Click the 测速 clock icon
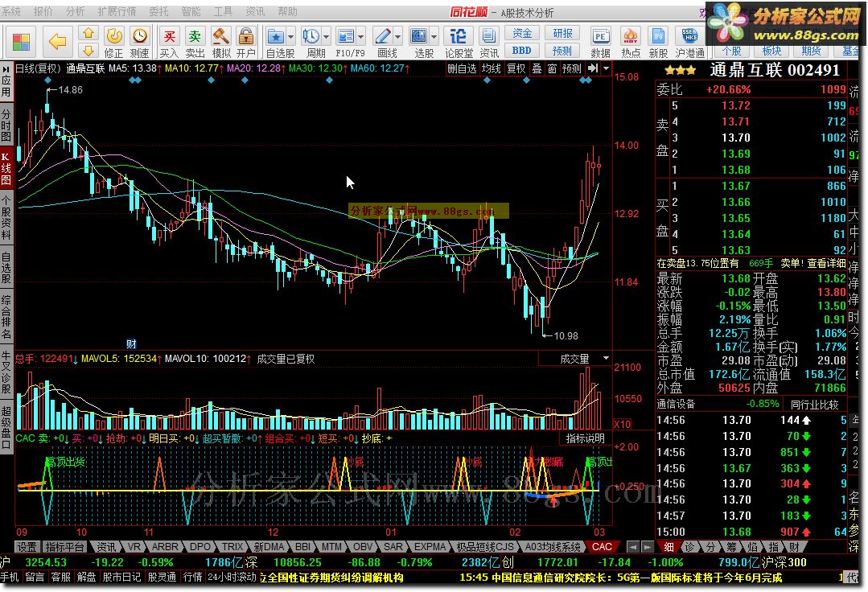 click(139, 36)
